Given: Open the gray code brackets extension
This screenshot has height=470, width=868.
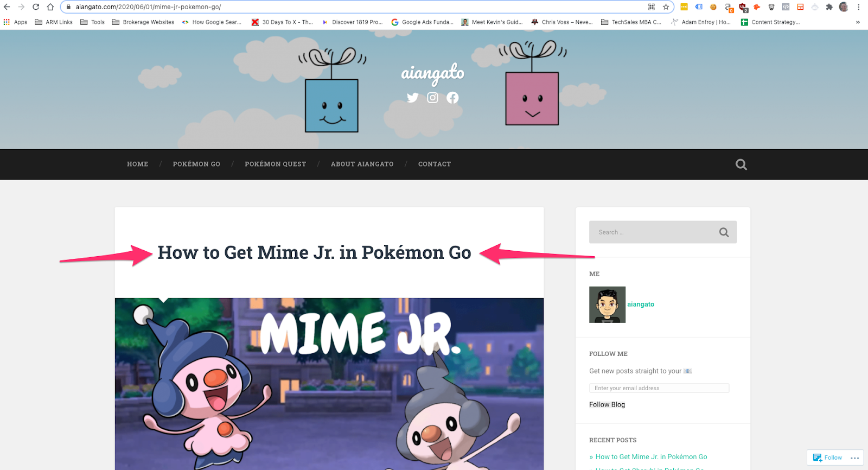Looking at the screenshot, I should click(786, 7).
